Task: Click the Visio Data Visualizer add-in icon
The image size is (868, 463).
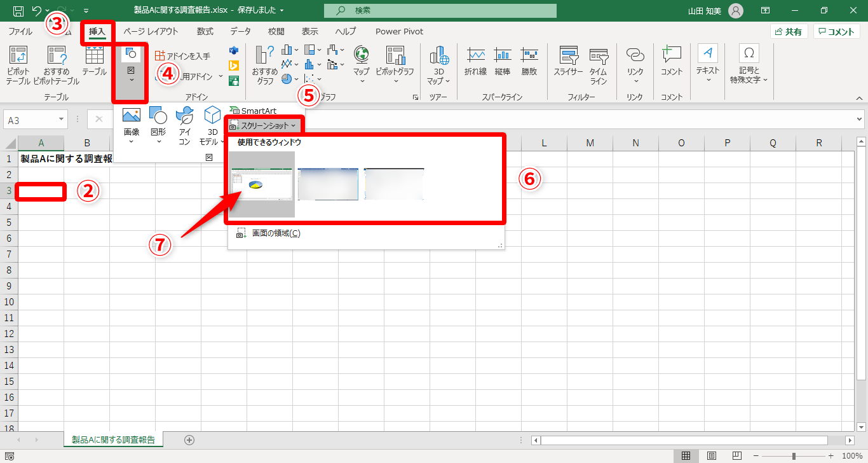Action: (234, 50)
